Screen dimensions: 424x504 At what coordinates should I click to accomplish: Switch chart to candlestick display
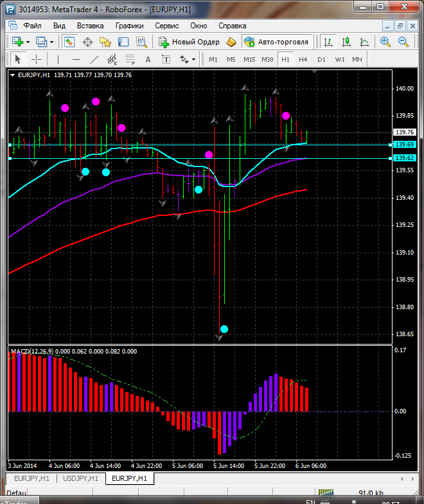[x=346, y=42]
